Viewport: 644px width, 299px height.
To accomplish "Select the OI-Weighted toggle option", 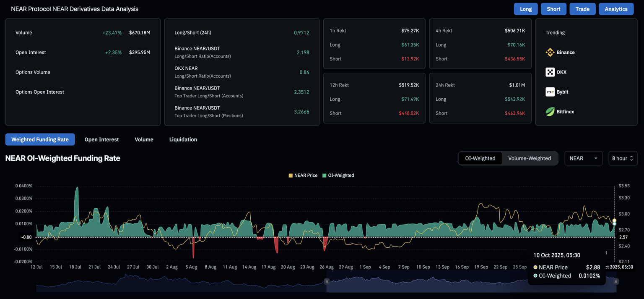I will coord(480,158).
